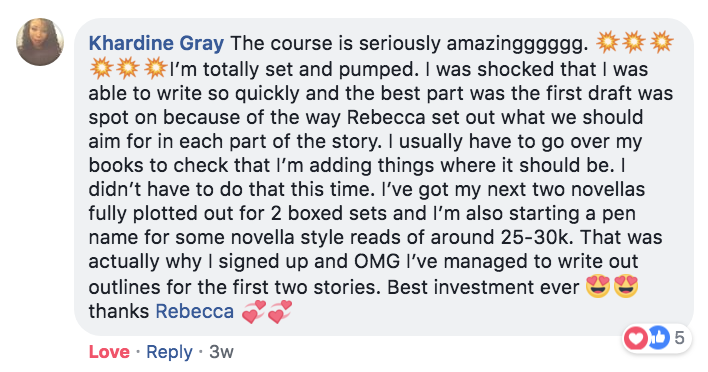Viewport: 708px width, 372px height.
Task: Click first two-hearts emoji after Rebecca
Action: pos(254,312)
